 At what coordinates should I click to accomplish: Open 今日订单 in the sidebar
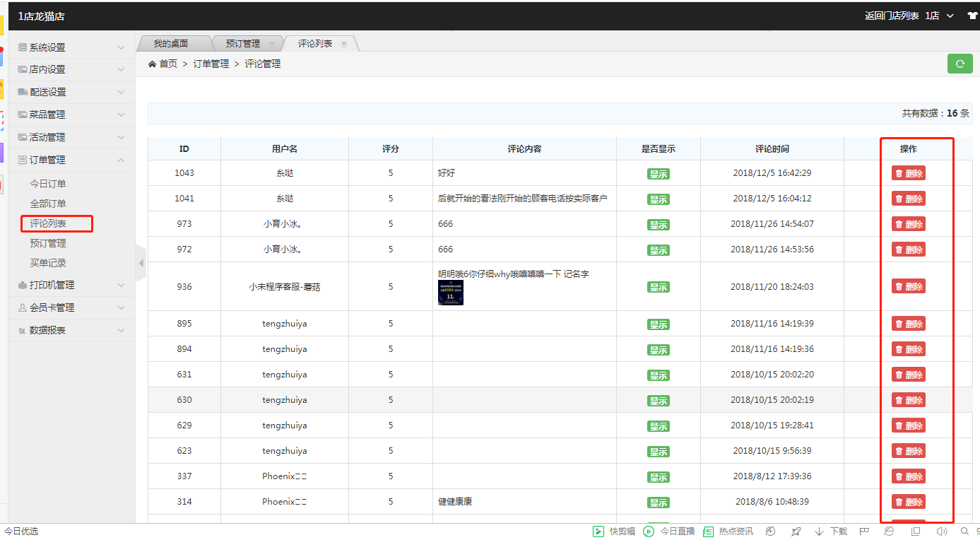tap(48, 184)
